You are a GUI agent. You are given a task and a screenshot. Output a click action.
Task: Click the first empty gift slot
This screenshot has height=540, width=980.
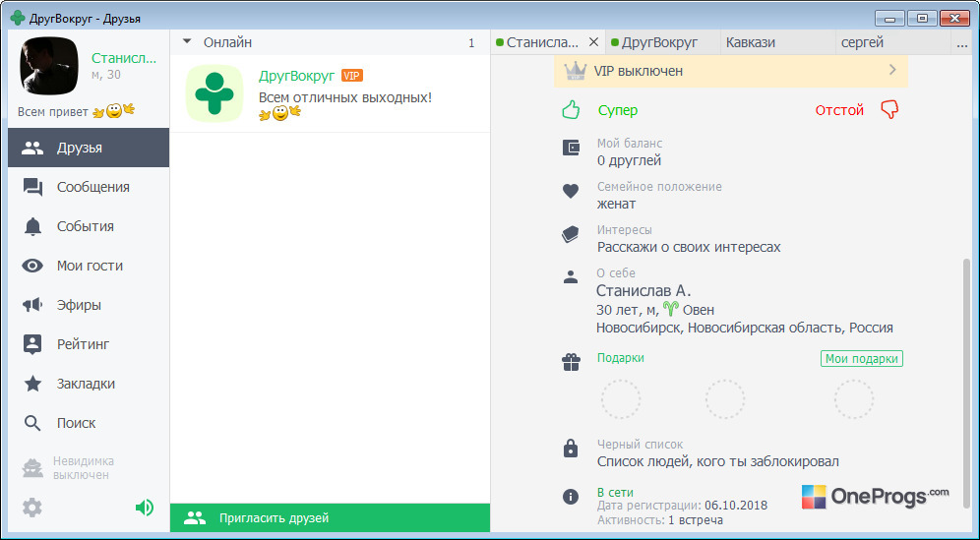621,398
